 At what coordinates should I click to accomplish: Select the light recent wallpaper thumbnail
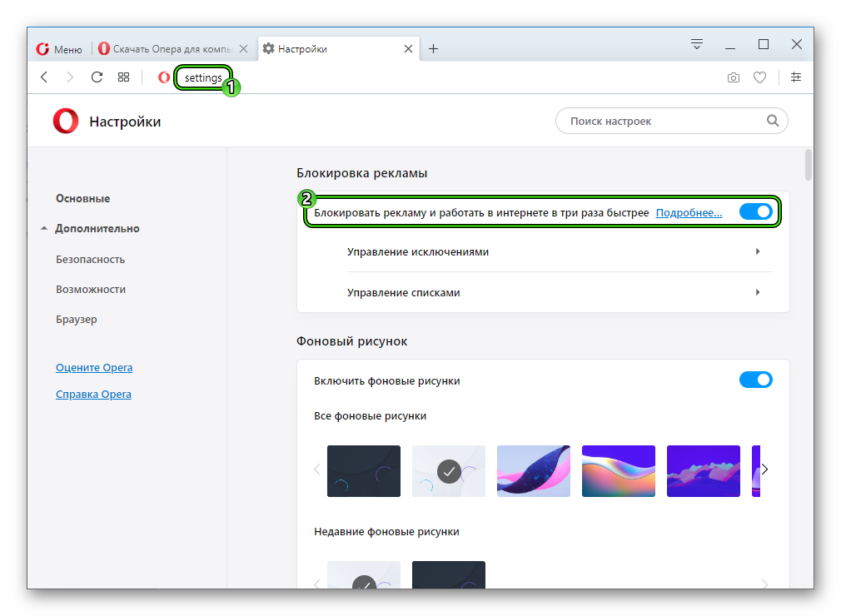[x=364, y=575]
